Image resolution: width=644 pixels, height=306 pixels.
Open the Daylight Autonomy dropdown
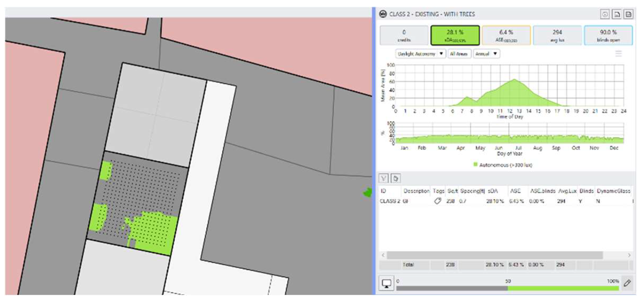[x=420, y=54]
